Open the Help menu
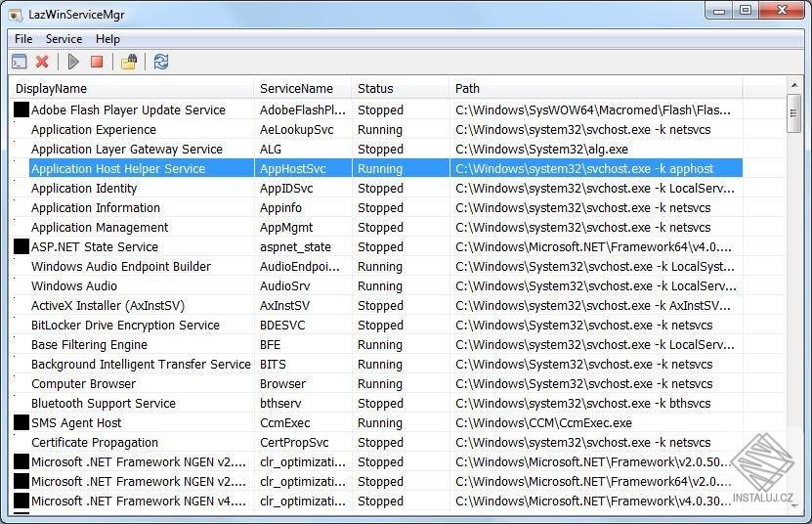The image size is (812, 524). [107, 39]
